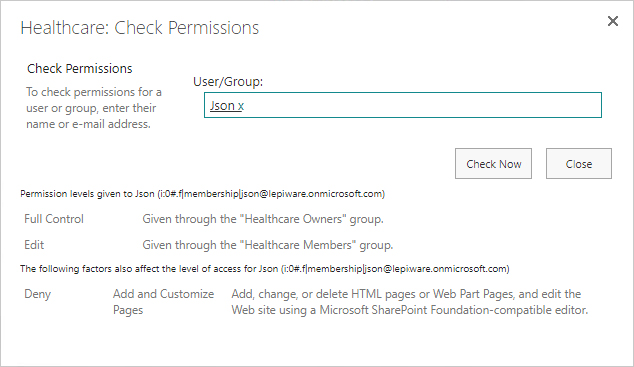
Task: Remove user via the x after Json
Action: 241,106
